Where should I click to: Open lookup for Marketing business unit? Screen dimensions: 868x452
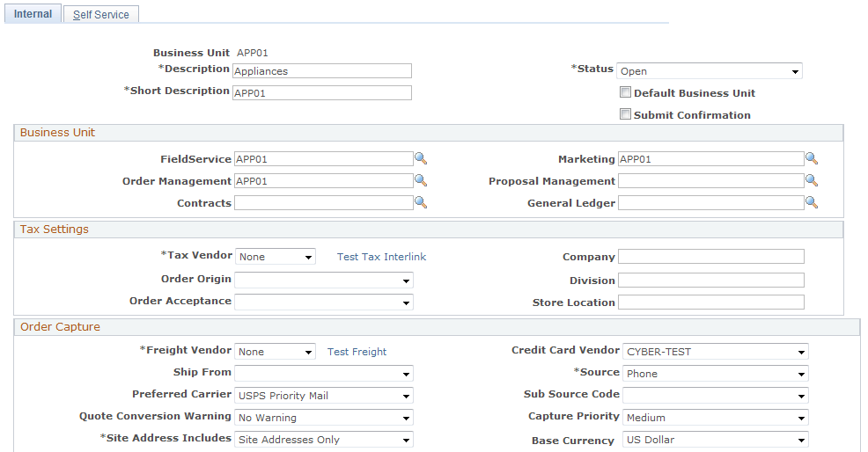pos(812,159)
